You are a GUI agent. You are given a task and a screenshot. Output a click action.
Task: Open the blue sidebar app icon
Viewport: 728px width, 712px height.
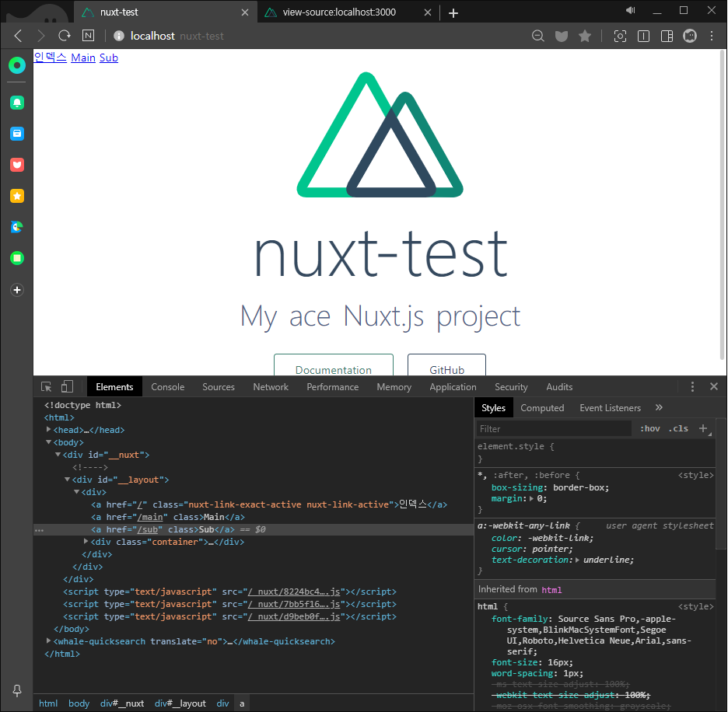coord(17,134)
